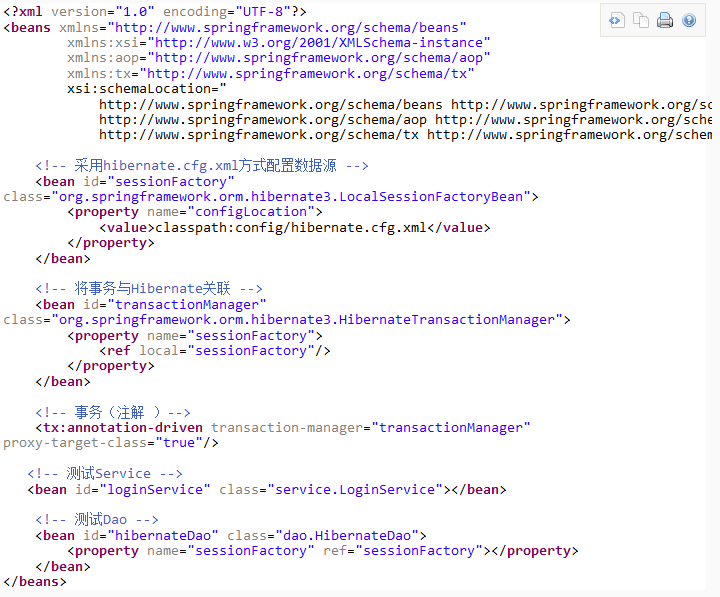Click the closing </beans> tag
The height and width of the screenshot is (597, 720).
(35, 581)
